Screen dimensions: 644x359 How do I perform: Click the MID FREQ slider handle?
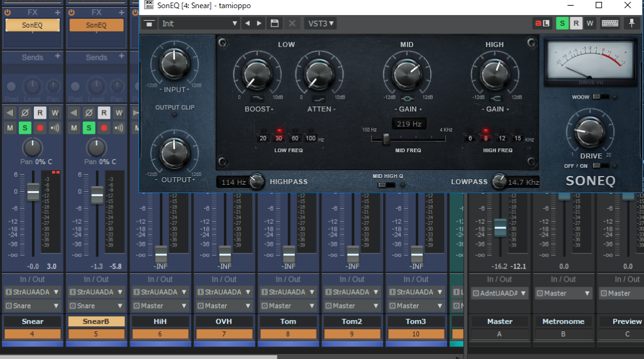[386, 140]
